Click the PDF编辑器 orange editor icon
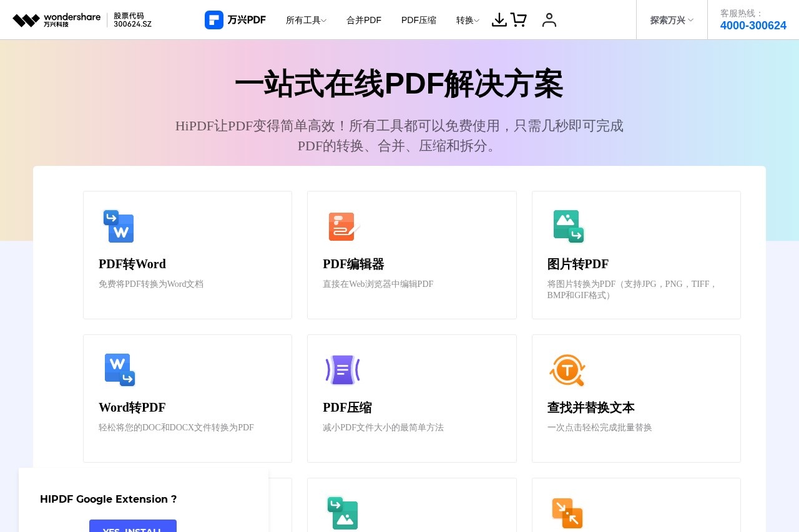Viewport: 799px width, 532px height. click(x=343, y=226)
